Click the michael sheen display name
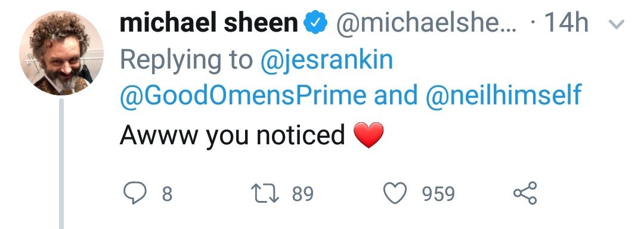Image resolution: width=644 pixels, height=229 pixels. click(x=209, y=24)
